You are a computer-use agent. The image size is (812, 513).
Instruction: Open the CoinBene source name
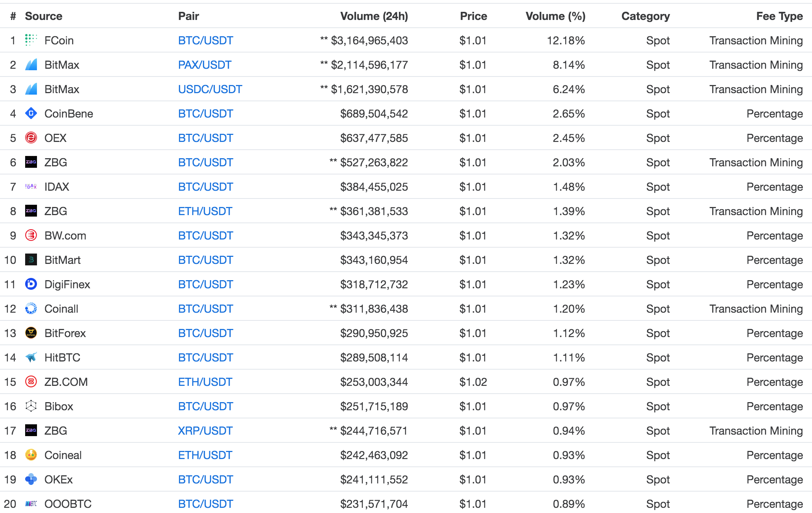[x=69, y=113]
